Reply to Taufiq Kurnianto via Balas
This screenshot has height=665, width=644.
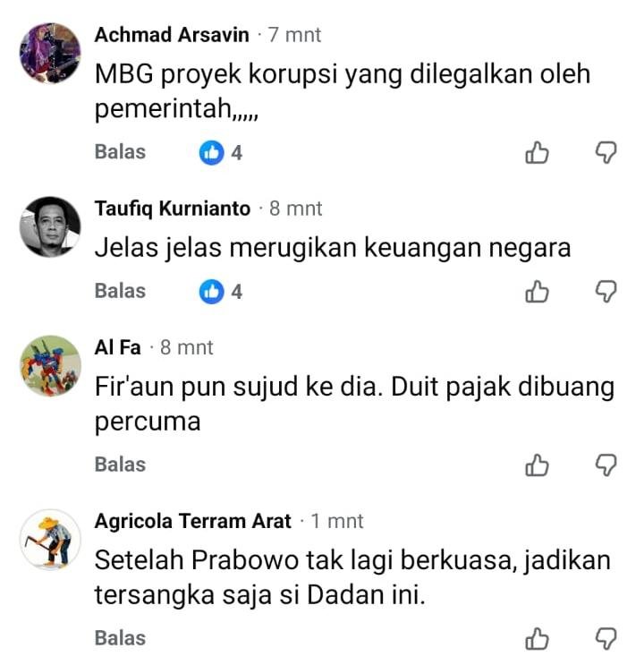coord(120,291)
